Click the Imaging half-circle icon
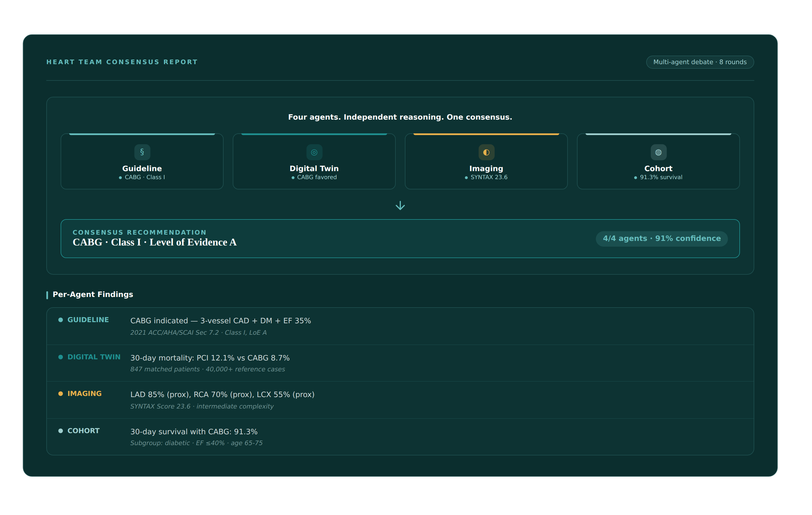The height and width of the screenshot is (515, 812). (486, 152)
